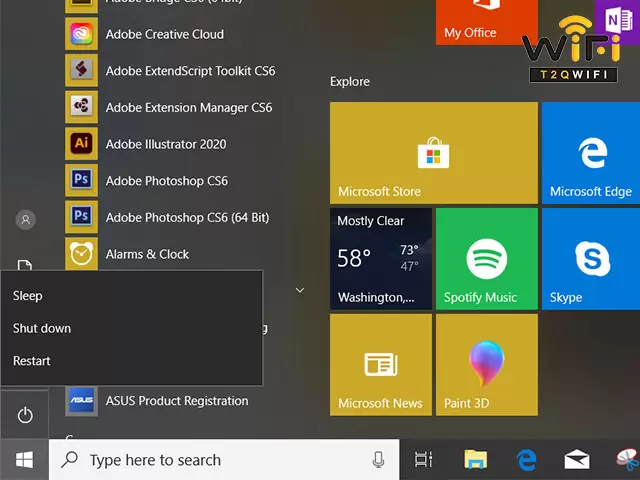Click the Power button icon
This screenshot has width=640, height=480.
pos(25,415)
